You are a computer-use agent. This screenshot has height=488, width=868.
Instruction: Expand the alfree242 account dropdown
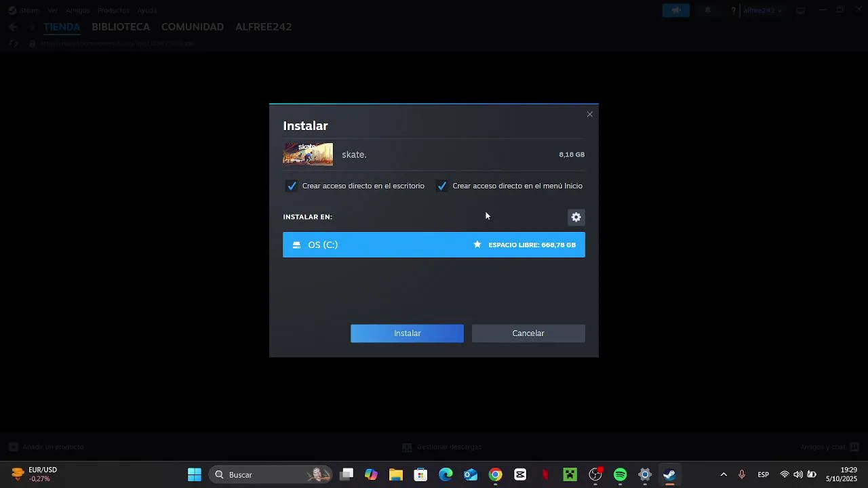pyautogui.click(x=762, y=10)
